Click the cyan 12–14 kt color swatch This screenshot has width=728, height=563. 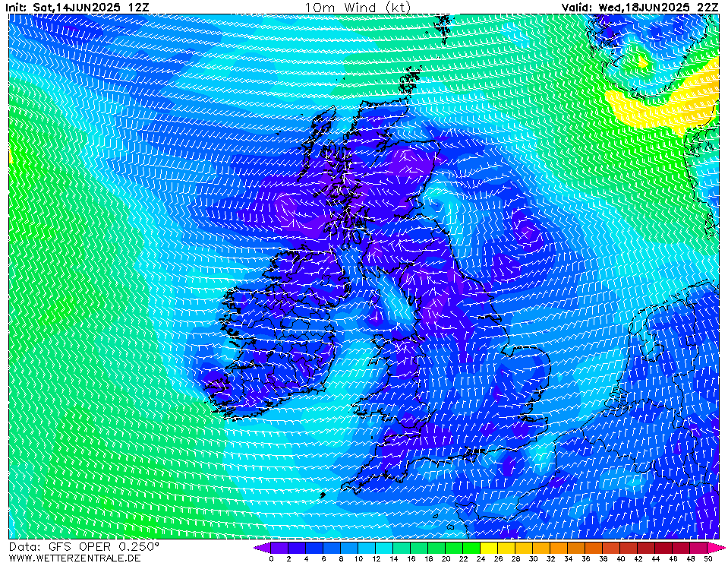tap(384, 548)
